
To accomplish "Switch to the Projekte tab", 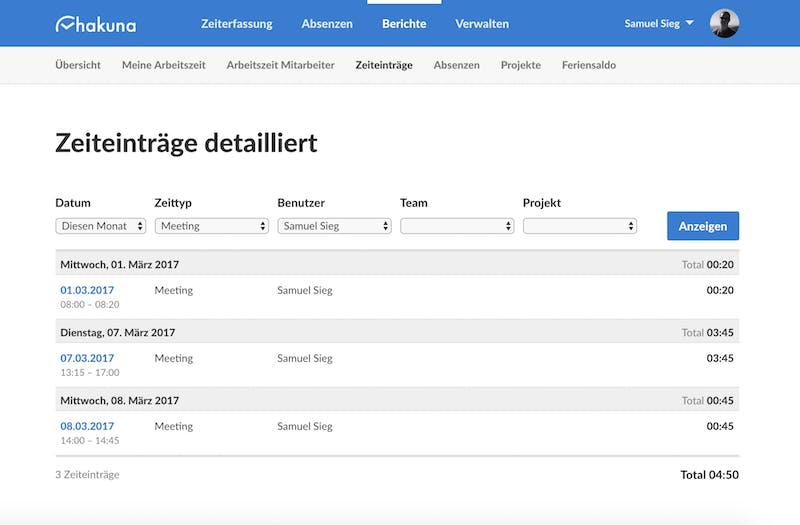I will pos(521,65).
